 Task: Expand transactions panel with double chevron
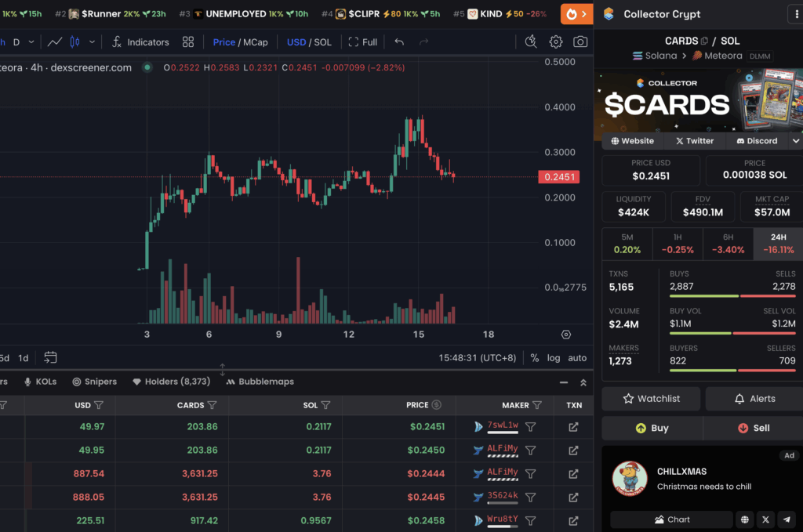point(583,382)
